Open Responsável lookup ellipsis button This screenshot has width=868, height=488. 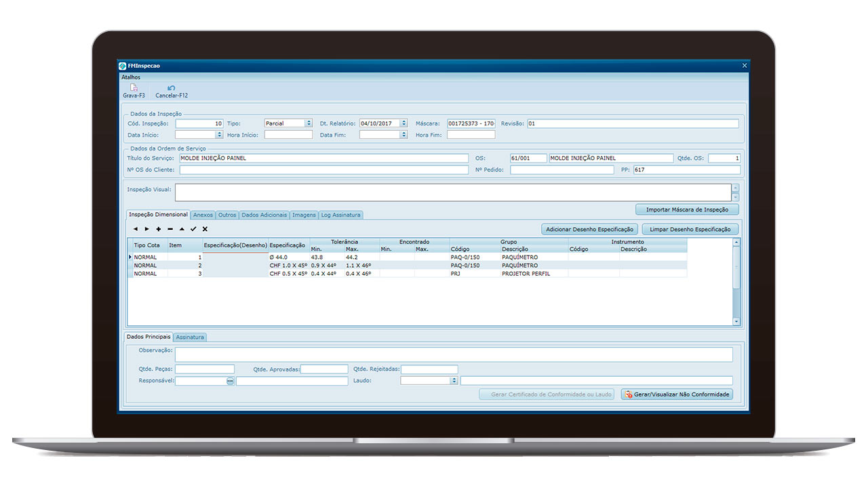tap(230, 381)
